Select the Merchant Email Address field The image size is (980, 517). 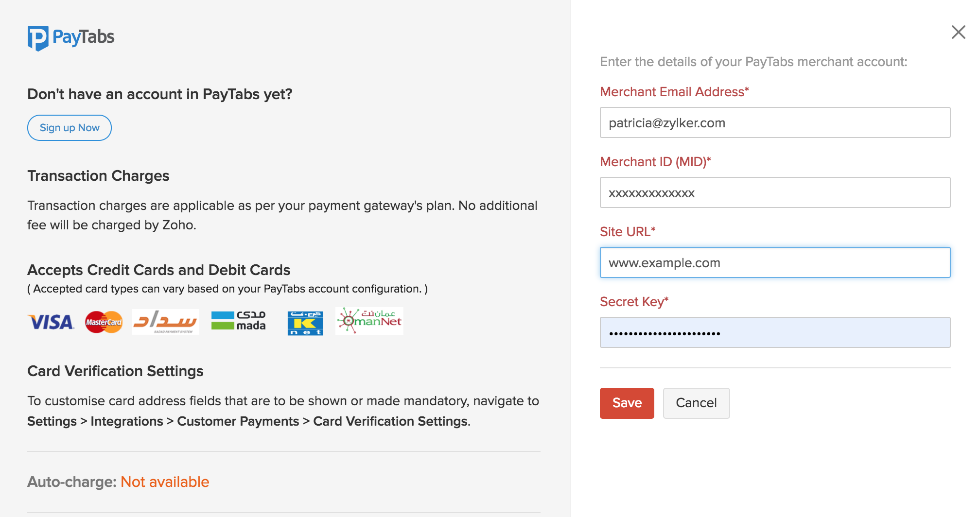click(774, 123)
